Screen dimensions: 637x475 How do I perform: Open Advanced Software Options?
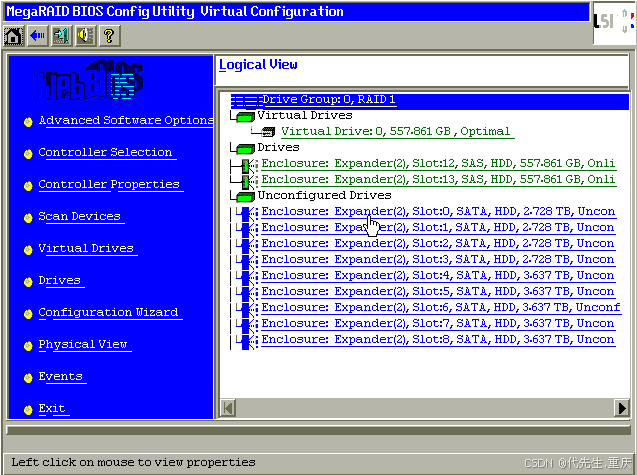click(x=126, y=121)
